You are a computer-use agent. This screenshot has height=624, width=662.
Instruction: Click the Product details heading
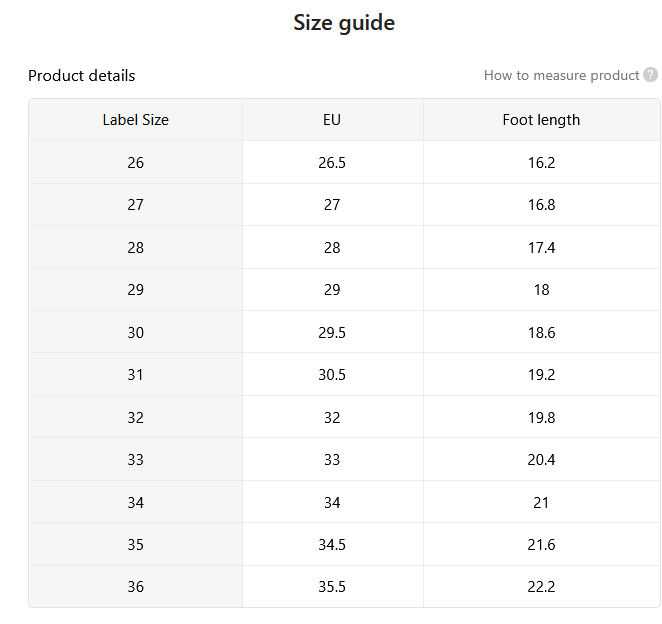pyautogui.click(x=81, y=76)
